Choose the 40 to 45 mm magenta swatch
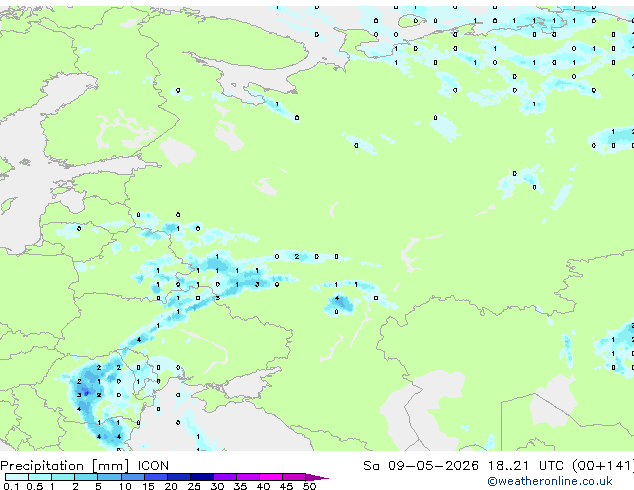Image resolution: width=634 pixels, height=490 pixels. pos(271,477)
